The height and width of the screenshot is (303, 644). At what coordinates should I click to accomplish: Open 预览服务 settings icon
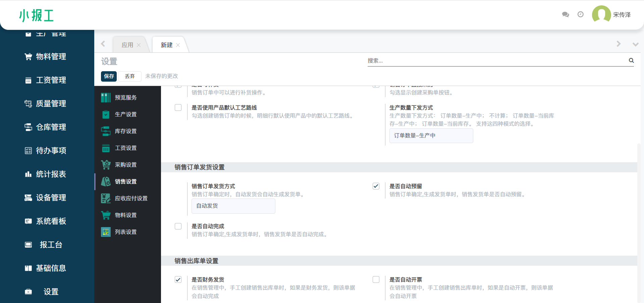click(106, 97)
